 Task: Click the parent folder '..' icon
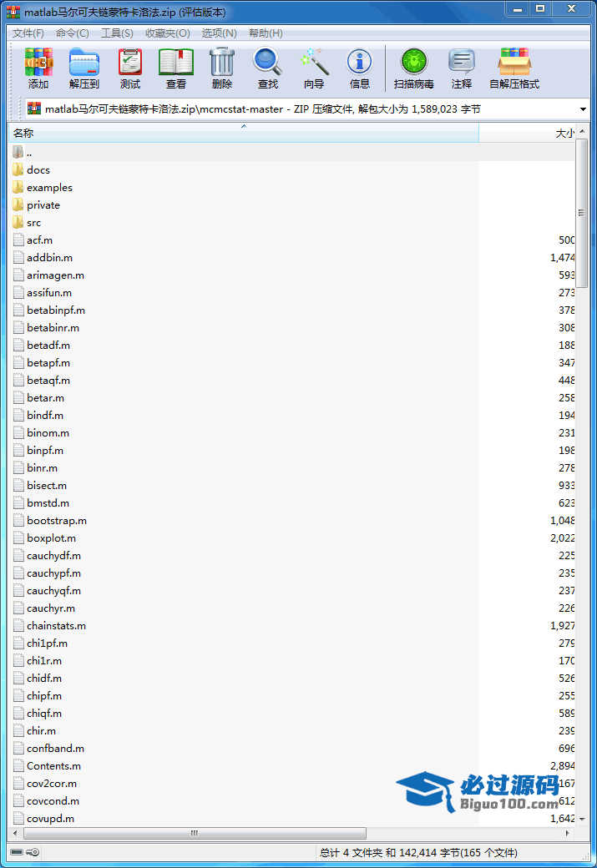pos(18,152)
